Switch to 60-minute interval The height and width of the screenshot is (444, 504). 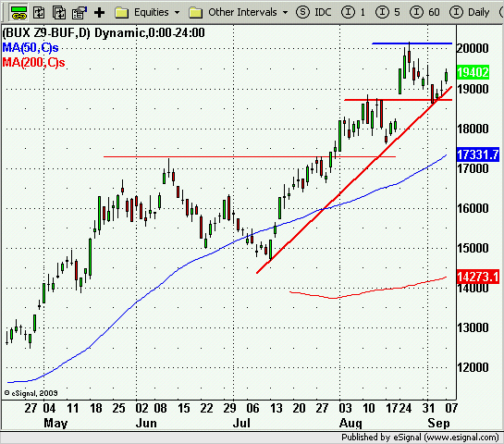point(424,12)
